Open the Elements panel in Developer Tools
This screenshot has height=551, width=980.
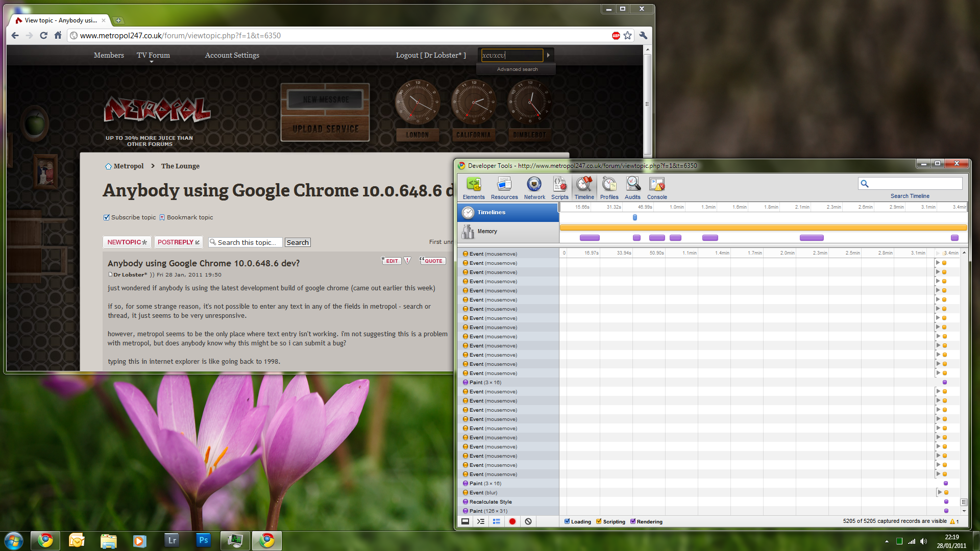point(474,188)
